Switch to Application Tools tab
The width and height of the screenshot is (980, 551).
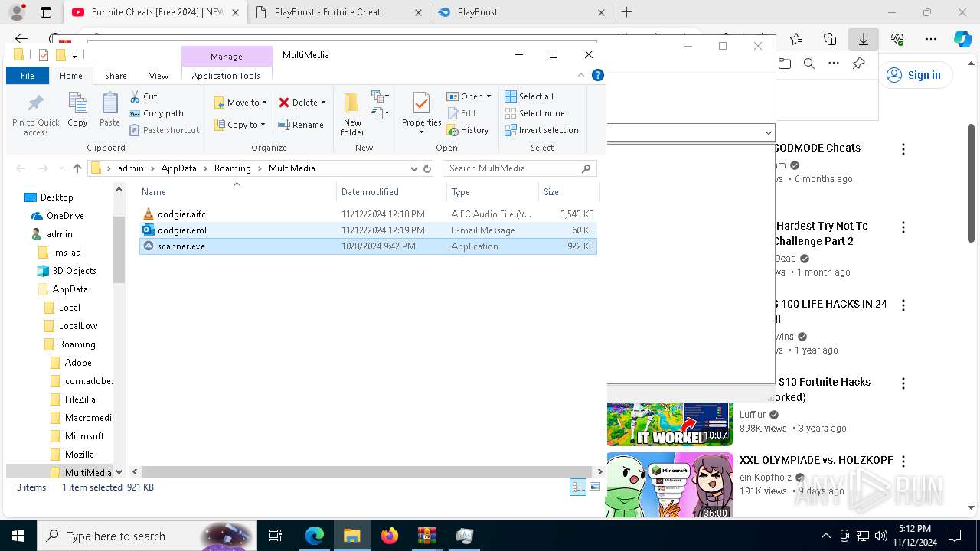point(226,76)
